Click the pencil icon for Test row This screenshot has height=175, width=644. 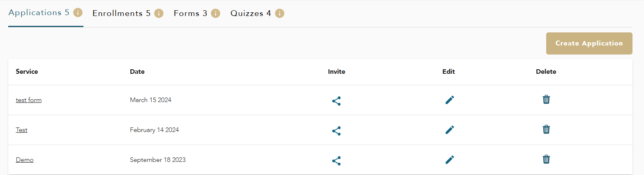450,130
